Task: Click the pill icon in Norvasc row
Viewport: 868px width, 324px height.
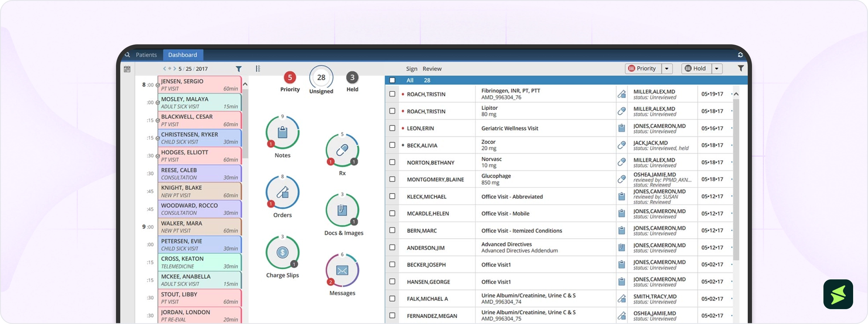Action: [621, 162]
